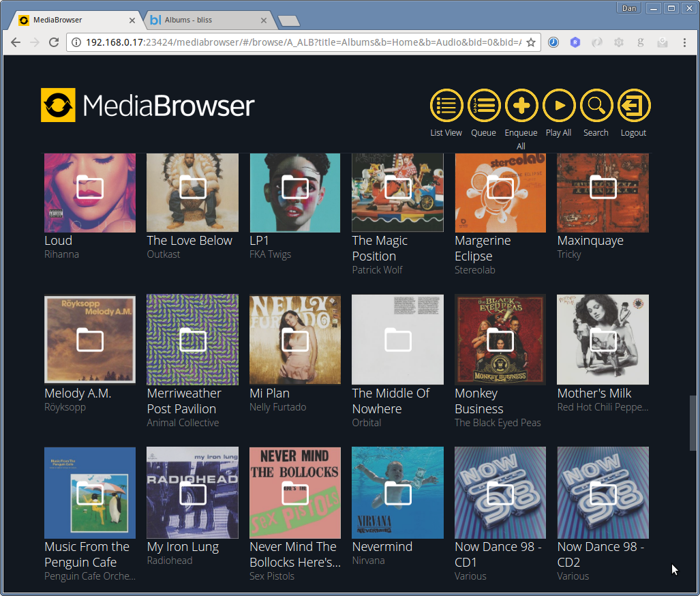The width and height of the screenshot is (700, 596).
Task: Click the Sex Pistols artist name
Action: coord(272,576)
